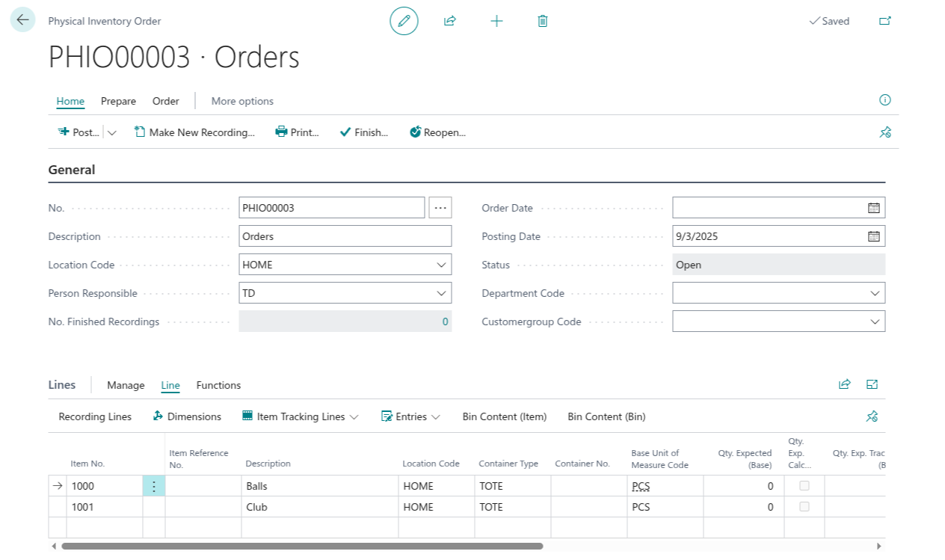The height and width of the screenshot is (560, 945).
Task: Toggle Qty. Exp. Calculated checkbox for Club row
Action: coord(804,507)
